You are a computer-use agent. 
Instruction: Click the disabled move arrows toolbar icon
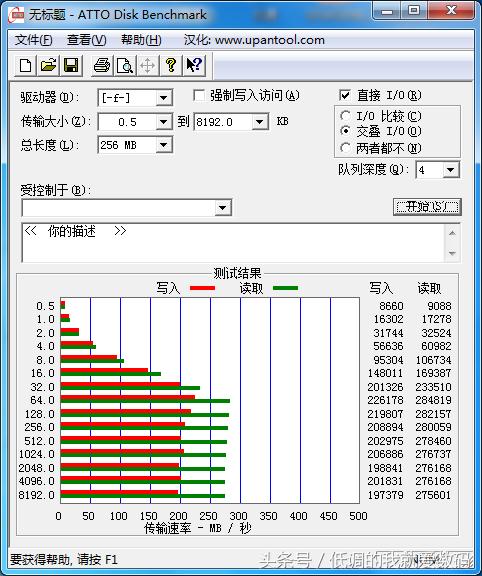pos(148,65)
